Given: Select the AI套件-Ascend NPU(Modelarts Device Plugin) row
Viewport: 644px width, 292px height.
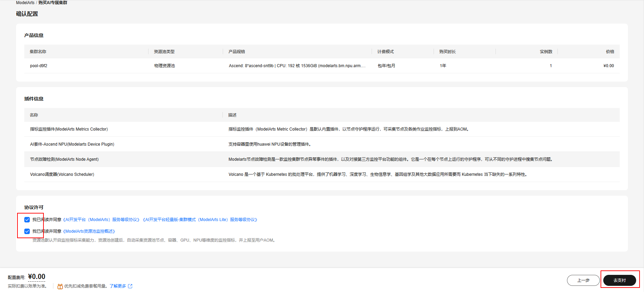Looking at the screenshot, I should (322, 144).
